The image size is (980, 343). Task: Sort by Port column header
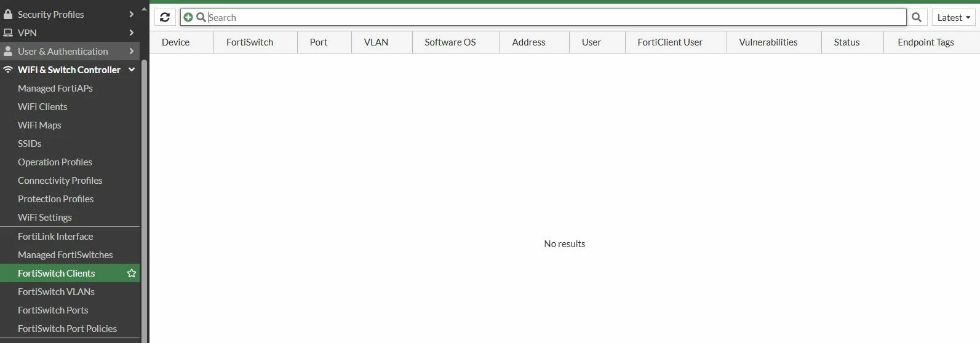click(x=324, y=42)
